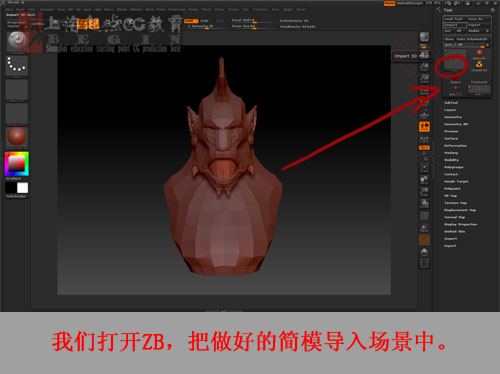Viewport: 500px width, 374px height.
Task: Click the Rotate icon on right shelf
Action: (x=424, y=203)
